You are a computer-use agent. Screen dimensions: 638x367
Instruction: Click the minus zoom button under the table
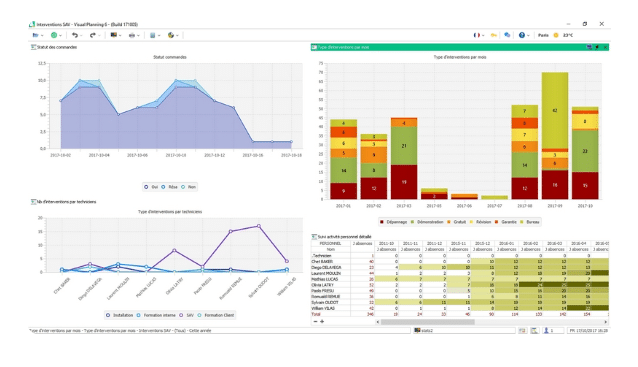pyautogui.click(x=315, y=321)
